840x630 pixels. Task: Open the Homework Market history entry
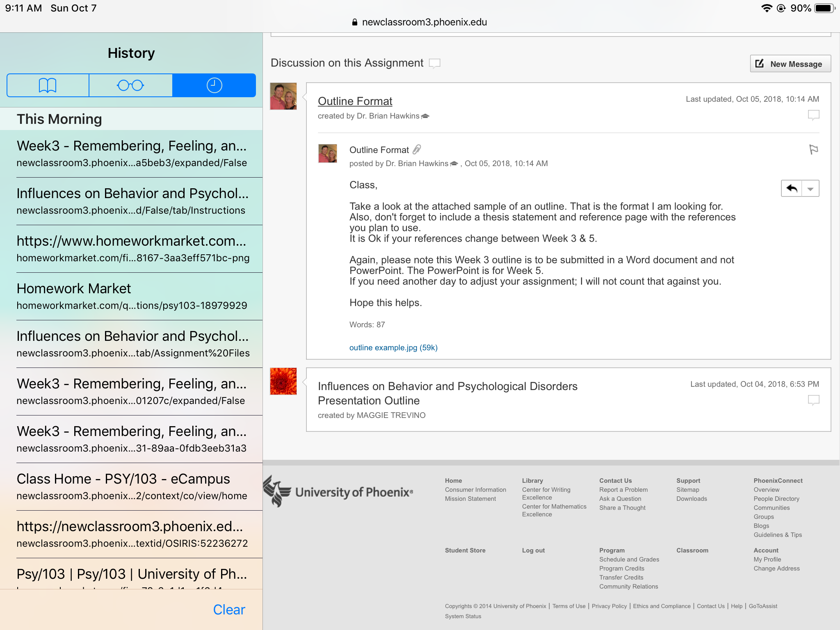pyautogui.click(x=131, y=297)
